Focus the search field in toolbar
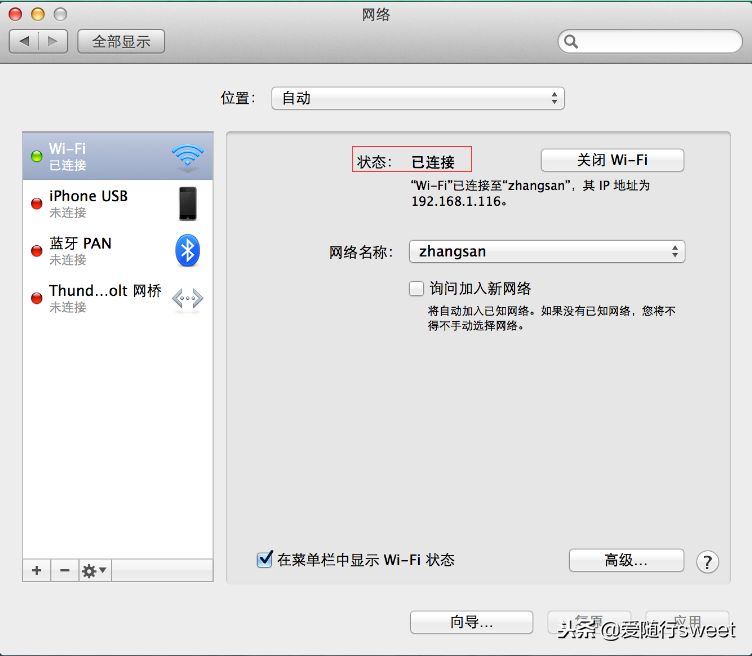The width and height of the screenshot is (752, 656). [x=650, y=41]
